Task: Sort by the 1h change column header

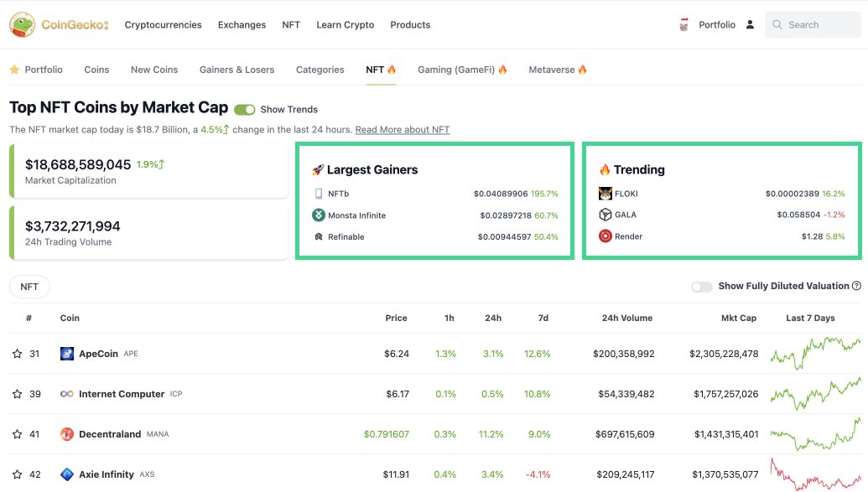Action: click(450, 319)
